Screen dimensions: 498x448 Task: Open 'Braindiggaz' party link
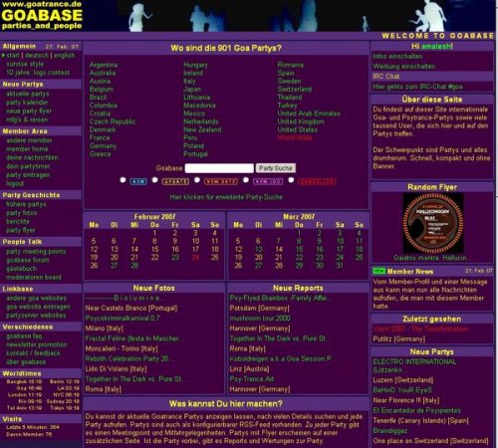[x=390, y=431]
